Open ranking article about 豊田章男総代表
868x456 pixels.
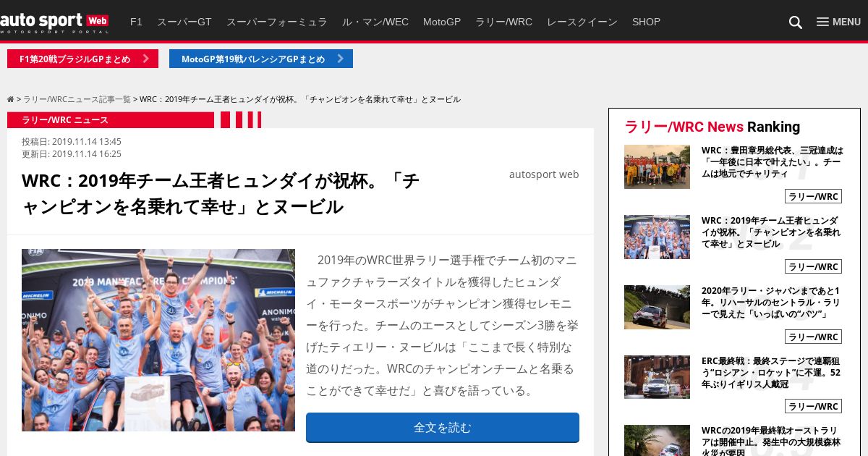[773, 162]
